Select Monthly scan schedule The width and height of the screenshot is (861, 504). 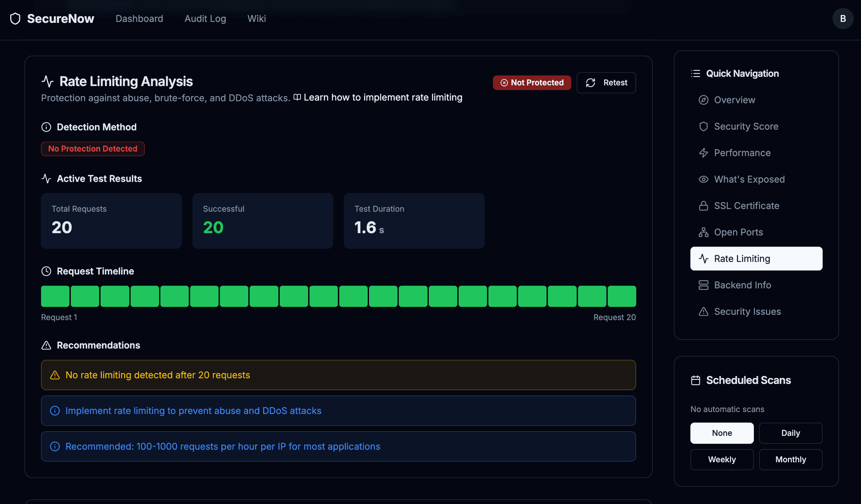tap(791, 459)
